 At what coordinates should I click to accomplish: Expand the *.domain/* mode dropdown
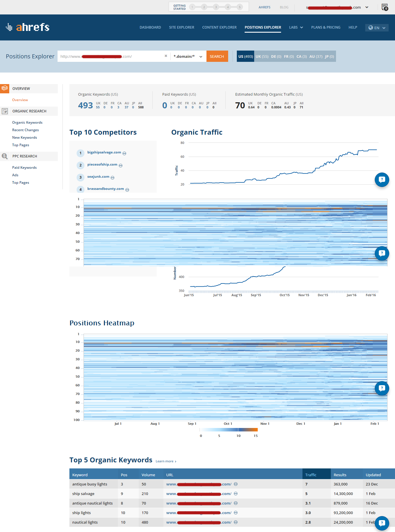pos(188,56)
